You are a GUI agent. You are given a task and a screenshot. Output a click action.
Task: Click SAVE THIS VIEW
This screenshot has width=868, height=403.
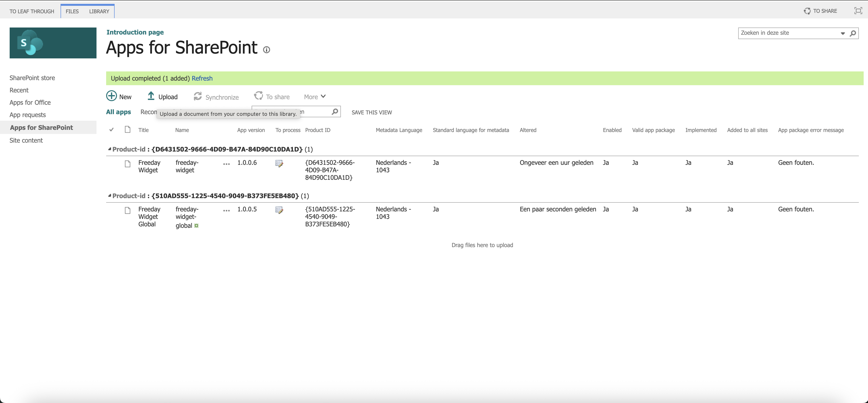(372, 112)
